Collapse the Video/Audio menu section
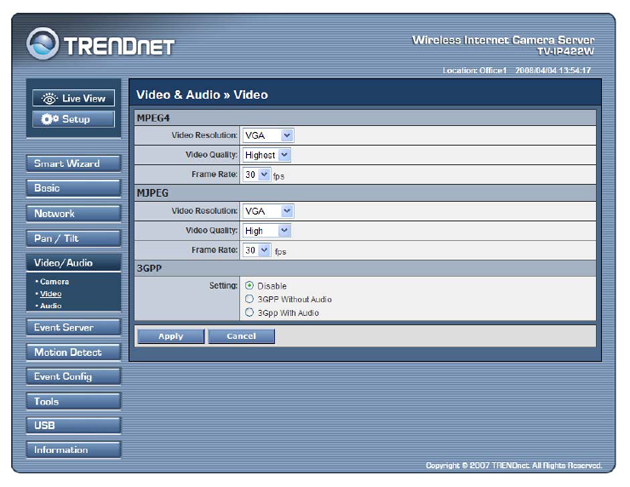This screenshot has height=487, width=630. coord(74,263)
